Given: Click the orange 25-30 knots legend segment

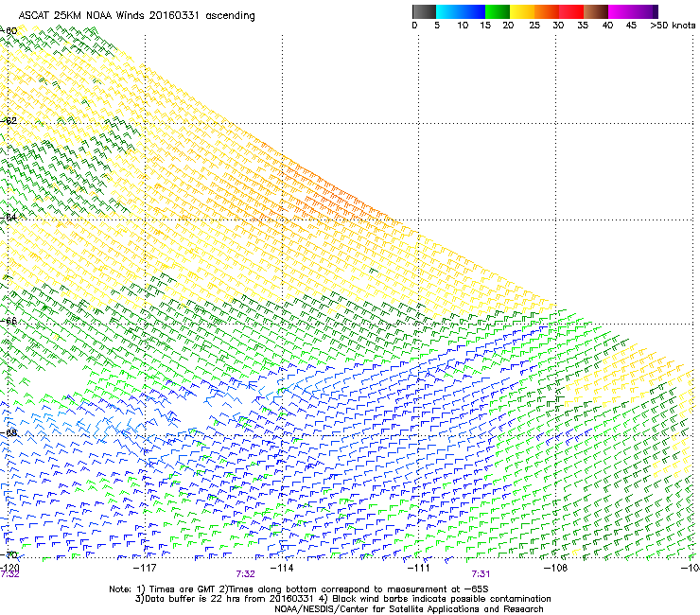Looking at the screenshot, I should 547,11.
